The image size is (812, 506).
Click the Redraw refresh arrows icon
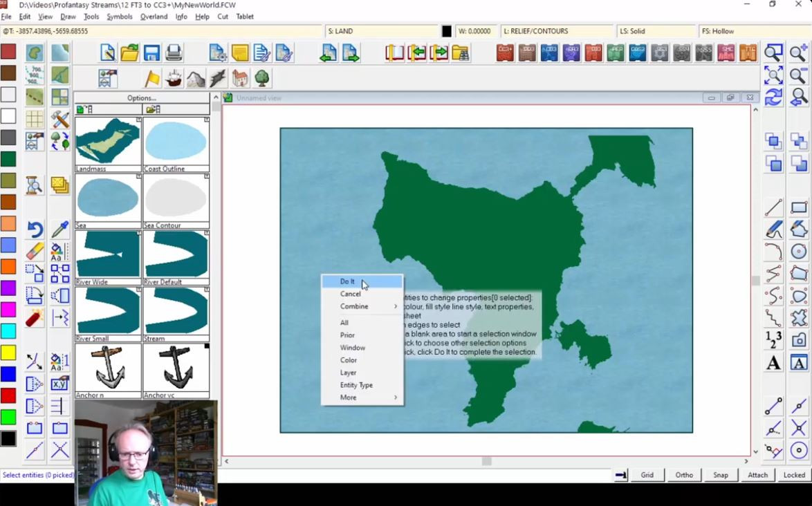click(773, 97)
